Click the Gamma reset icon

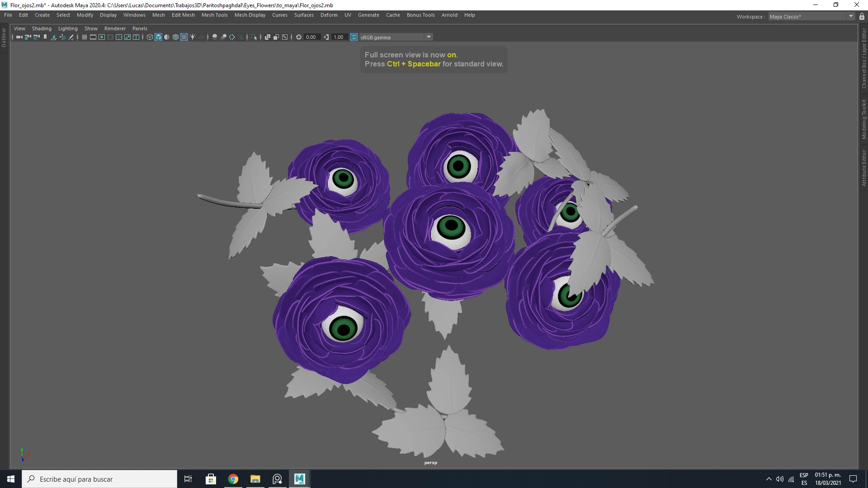(x=326, y=37)
